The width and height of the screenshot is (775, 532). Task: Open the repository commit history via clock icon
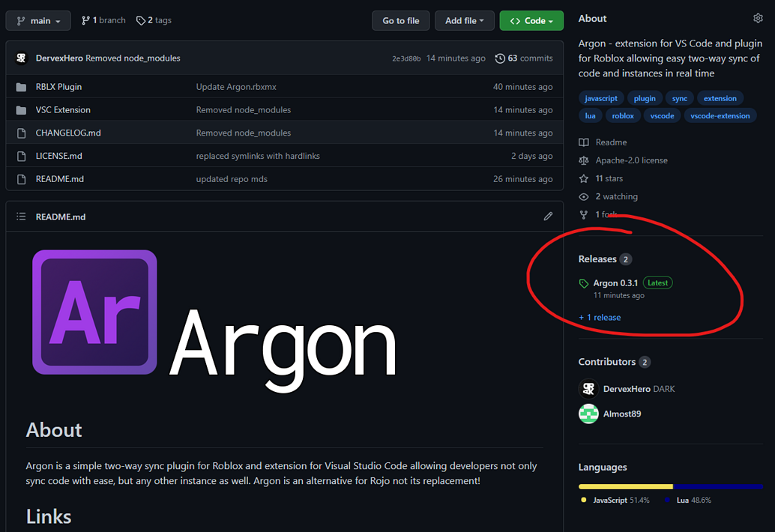(499, 58)
